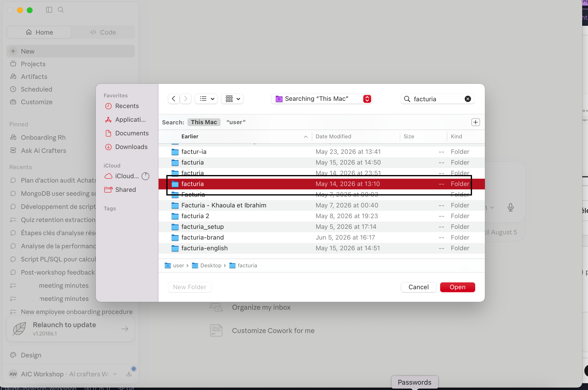Sort by the Earlier name column header
The image size is (588, 390).
pos(235,136)
